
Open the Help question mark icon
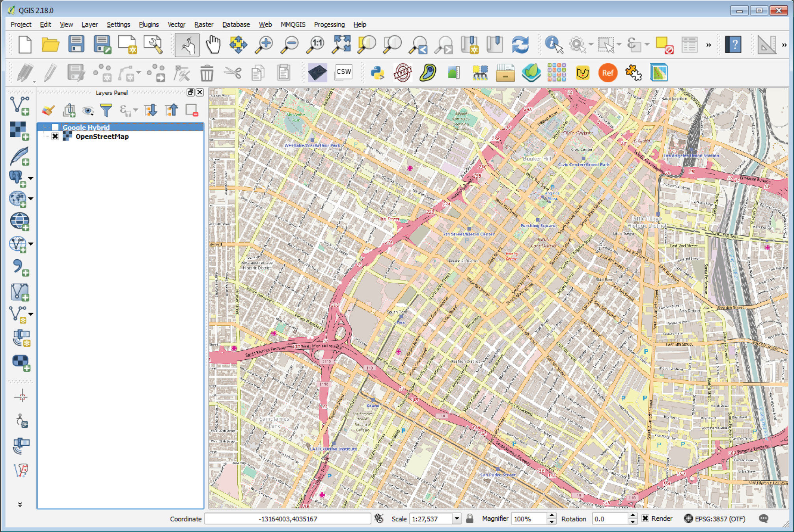[733, 45]
